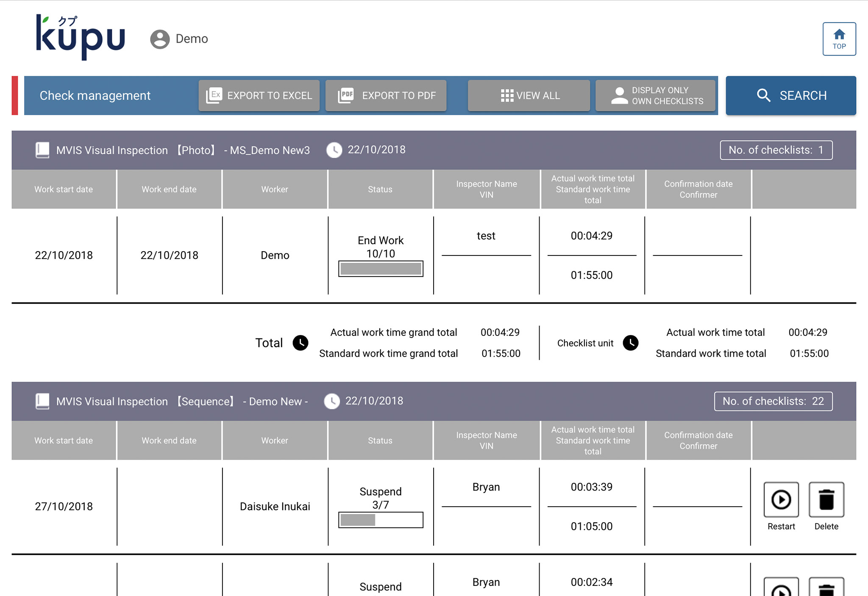Export the checklist list to PDF
Viewport: 868px width, 596px height.
tap(386, 96)
